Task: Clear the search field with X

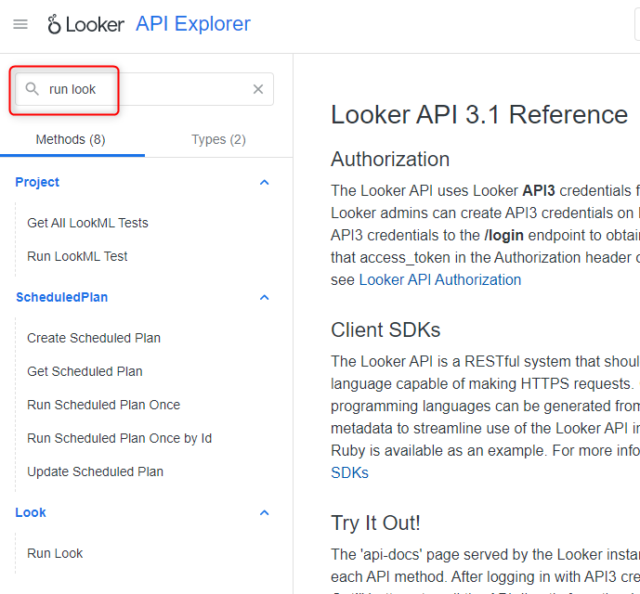Action: (258, 89)
